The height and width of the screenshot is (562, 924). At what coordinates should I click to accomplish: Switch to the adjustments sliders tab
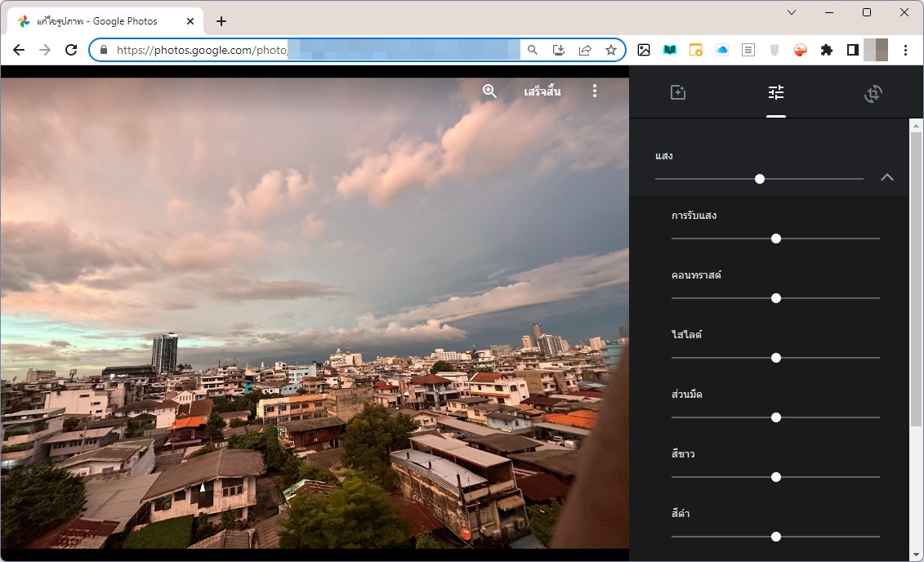point(776,93)
